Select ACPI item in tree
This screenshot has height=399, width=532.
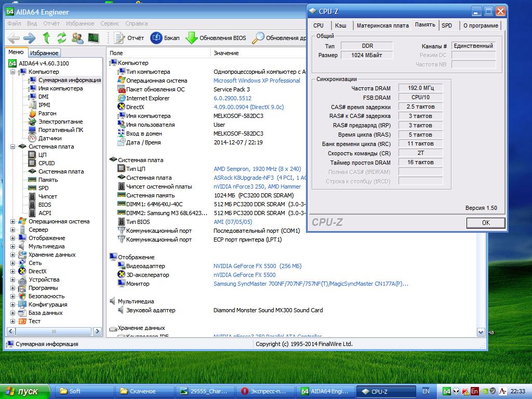coord(45,213)
